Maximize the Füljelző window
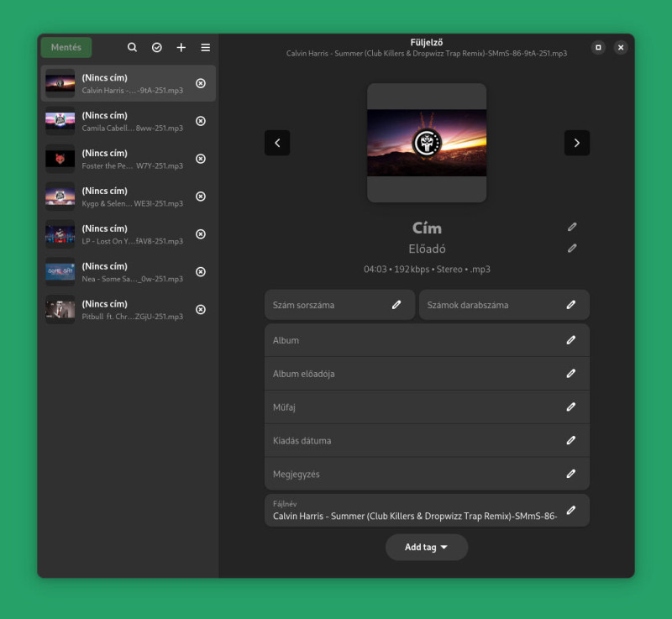 [x=598, y=47]
